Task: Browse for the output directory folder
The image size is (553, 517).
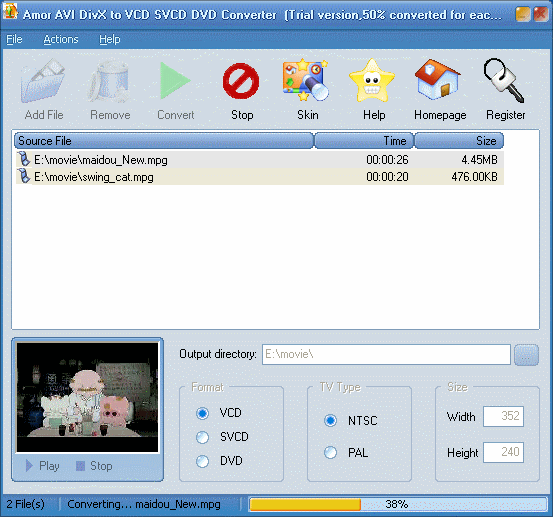Action: (x=526, y=355)
